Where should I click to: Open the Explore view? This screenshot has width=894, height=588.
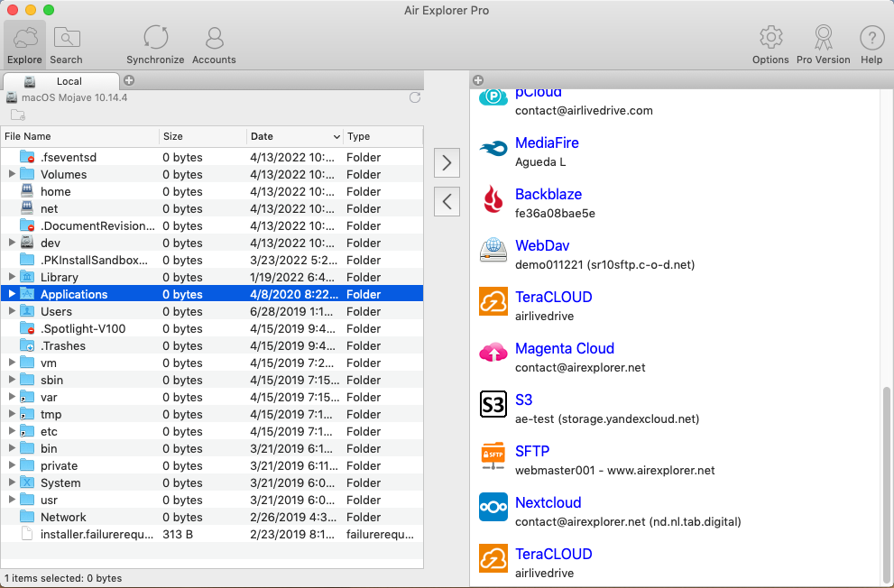(x=24, y=45)
